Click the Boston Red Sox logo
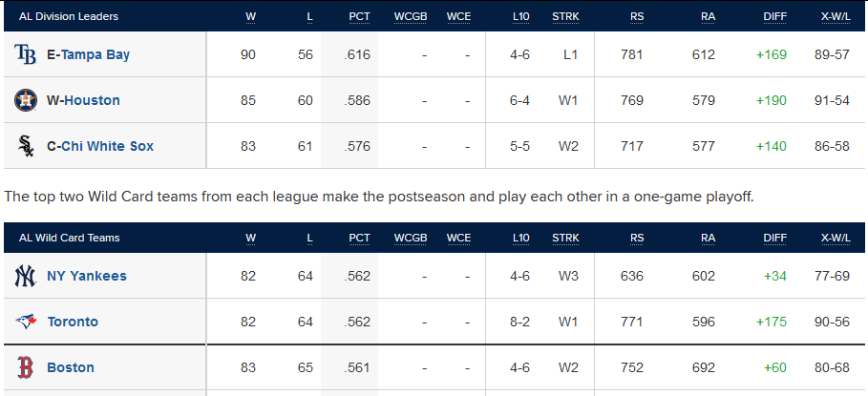Image resolution: width=868 pixels, height=396 pixels. click(x=26, y=367)
